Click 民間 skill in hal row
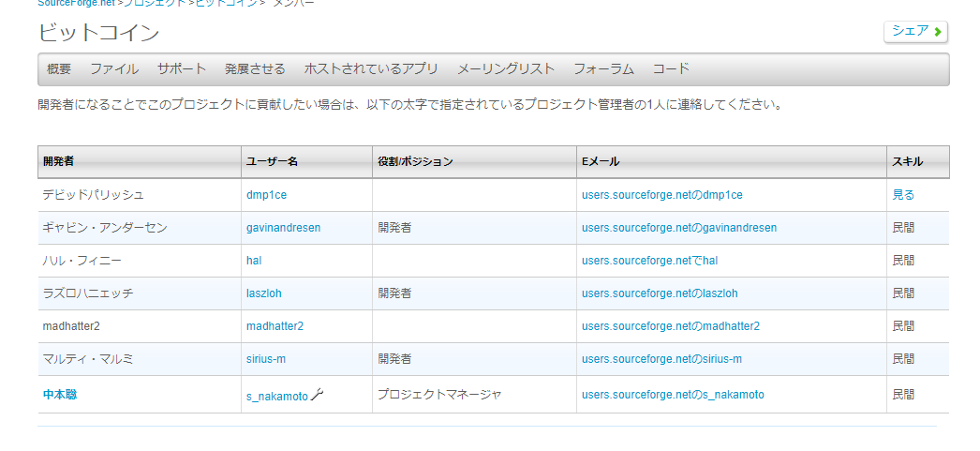980x451 pixels. (903, 261)
